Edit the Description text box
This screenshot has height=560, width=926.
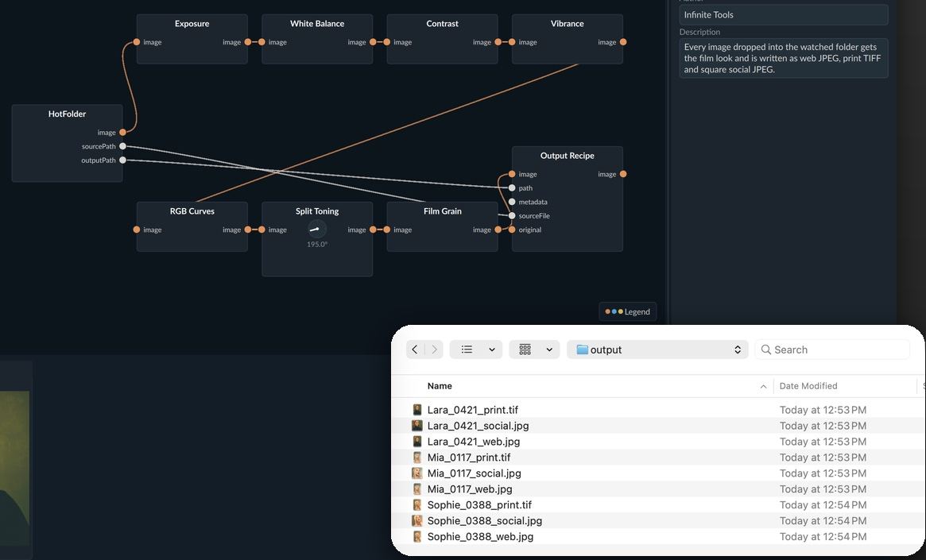[x=784, y=58]
